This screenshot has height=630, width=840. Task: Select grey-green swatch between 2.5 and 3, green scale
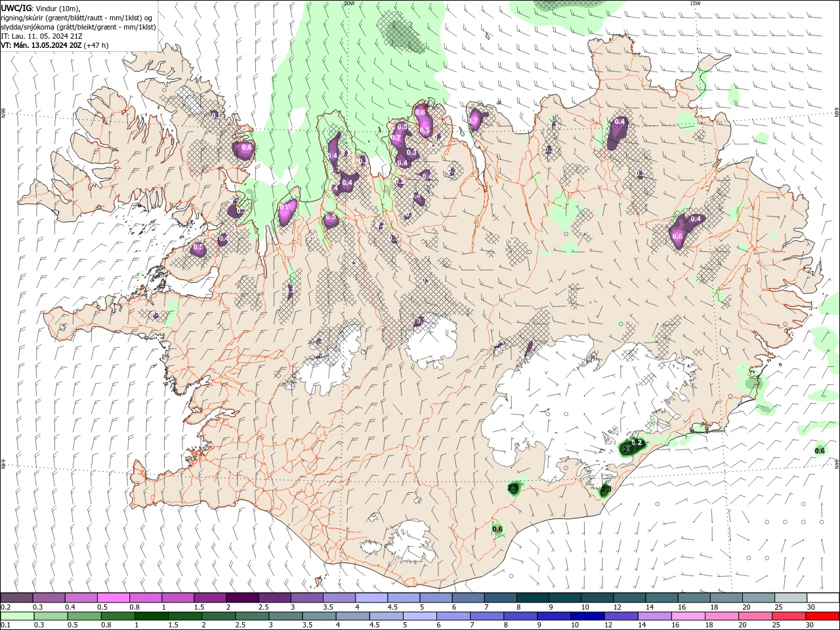coord(251,616)
